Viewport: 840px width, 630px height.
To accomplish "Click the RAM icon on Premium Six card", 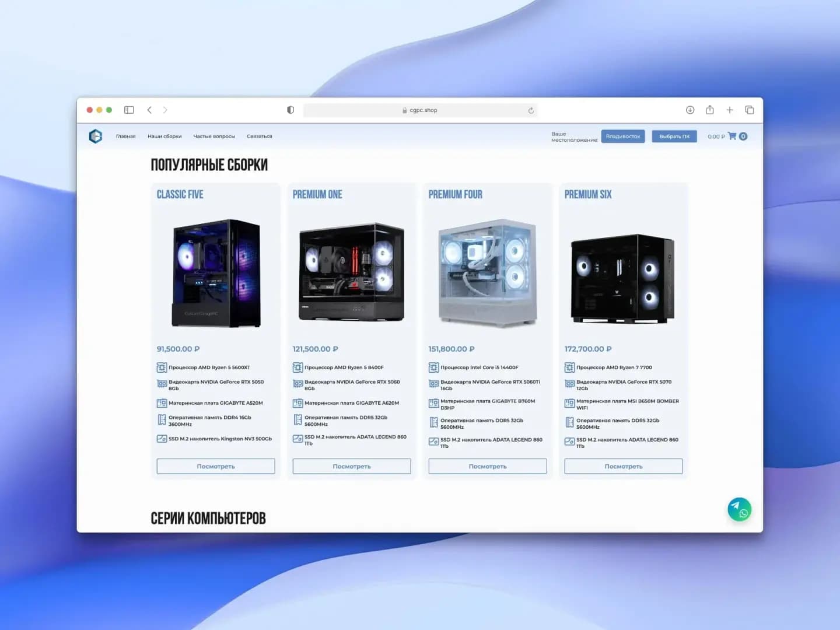I will pos(569,422).
